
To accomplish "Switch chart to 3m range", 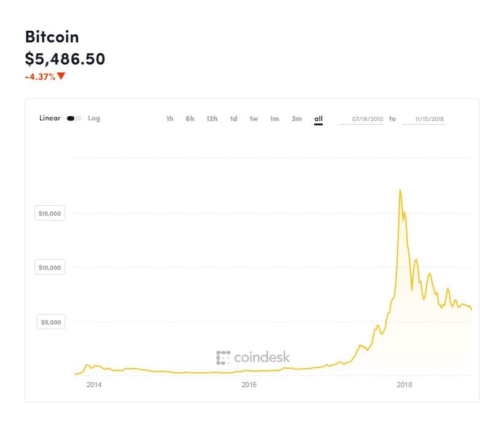I will click(x=297, y=119).
